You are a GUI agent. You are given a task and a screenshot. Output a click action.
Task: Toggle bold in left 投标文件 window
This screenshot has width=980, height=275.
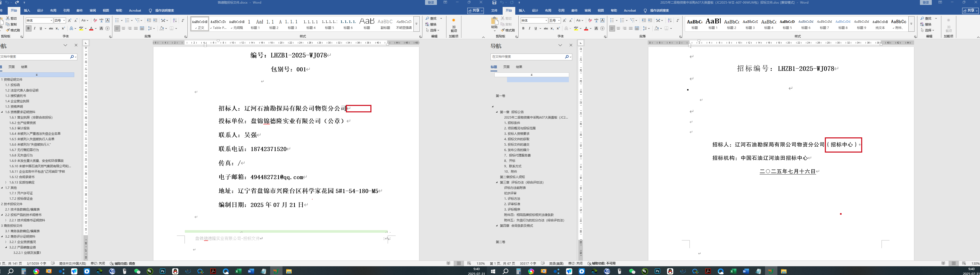coord(29,29)
